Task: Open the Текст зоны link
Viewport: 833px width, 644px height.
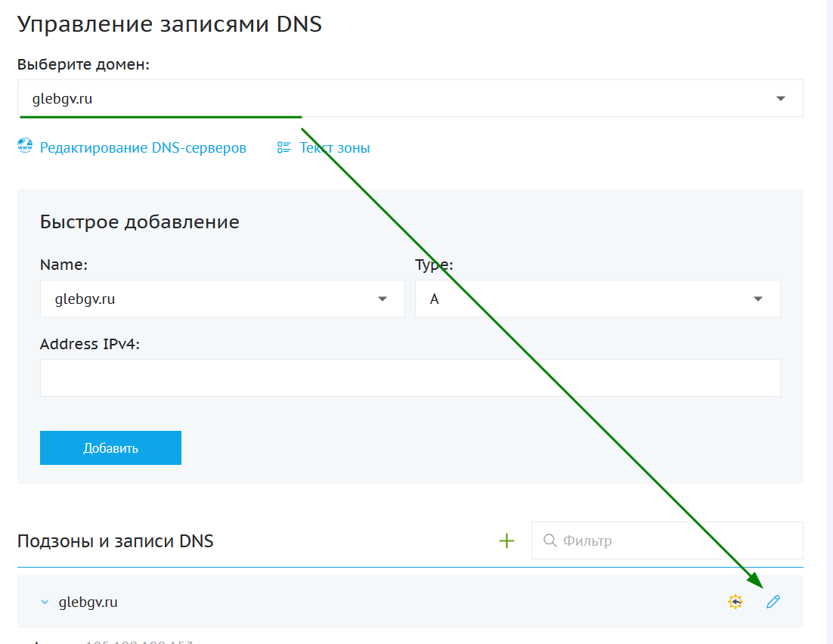Action: click(x=335, y=147)
